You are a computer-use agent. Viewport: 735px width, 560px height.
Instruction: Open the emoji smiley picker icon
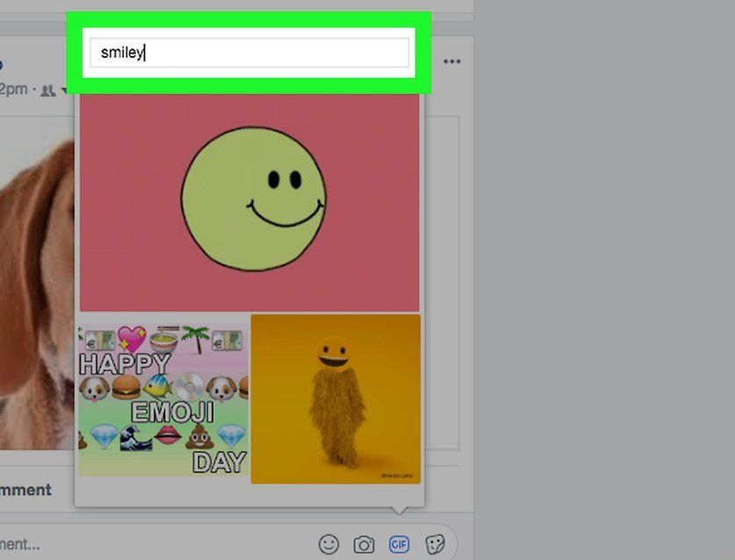[x=328, y=544]
